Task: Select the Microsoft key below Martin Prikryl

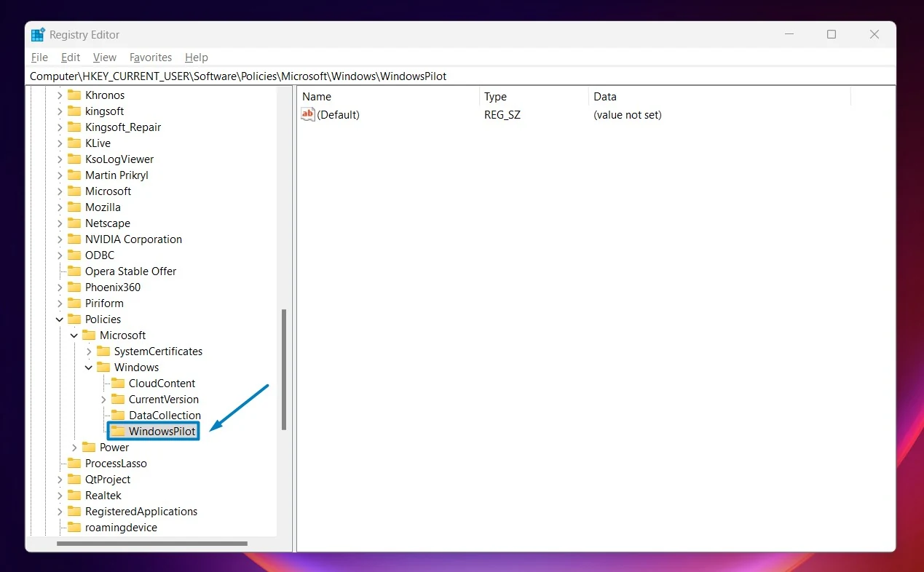Action: click(x=108, y=191)
